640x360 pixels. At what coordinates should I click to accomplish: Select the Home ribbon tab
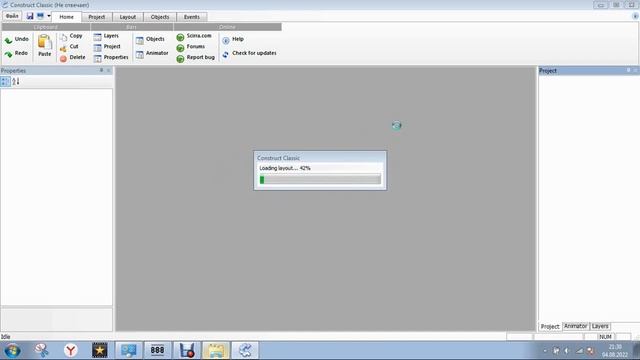[66, 17]
